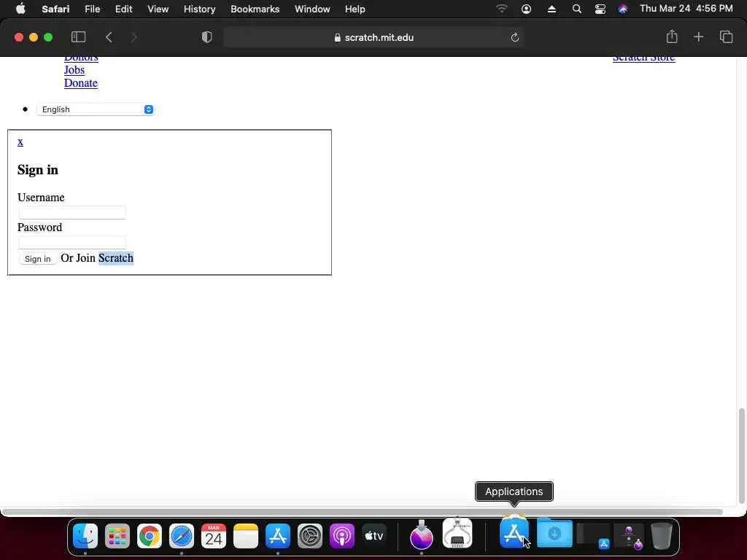Click the Username input field

(x=72, y=212)
